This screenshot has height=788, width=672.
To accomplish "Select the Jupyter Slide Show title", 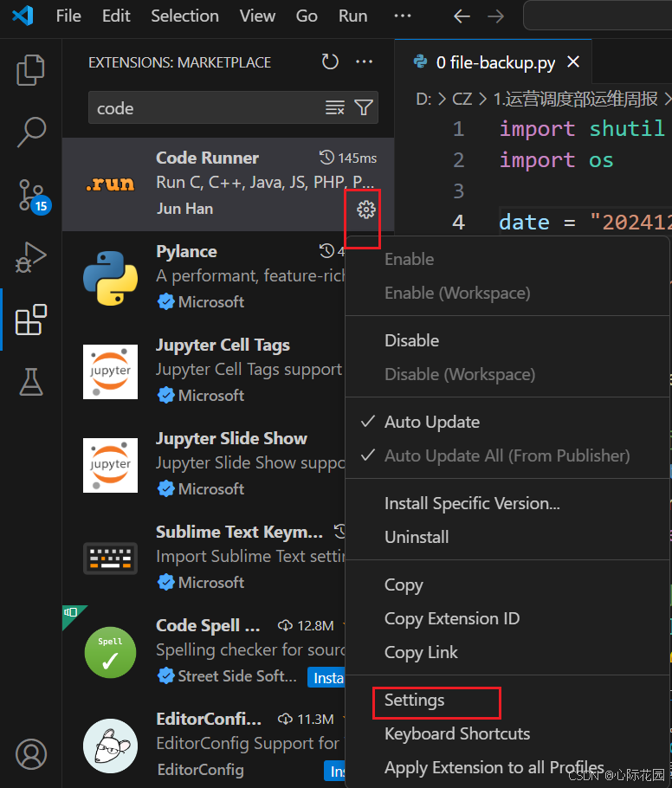I will (x=231, y=439).
